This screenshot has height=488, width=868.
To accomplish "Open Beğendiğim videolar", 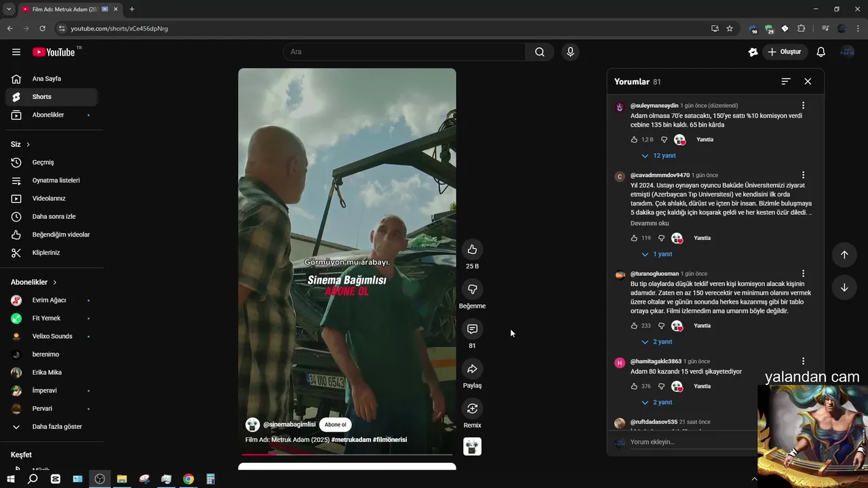I will click(52, 235).
